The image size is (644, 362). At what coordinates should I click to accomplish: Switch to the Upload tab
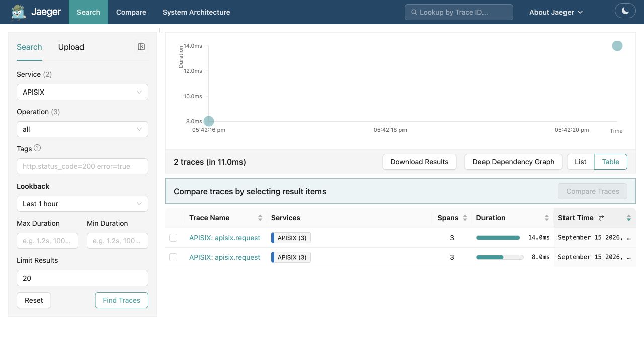[x=71, y=47]
